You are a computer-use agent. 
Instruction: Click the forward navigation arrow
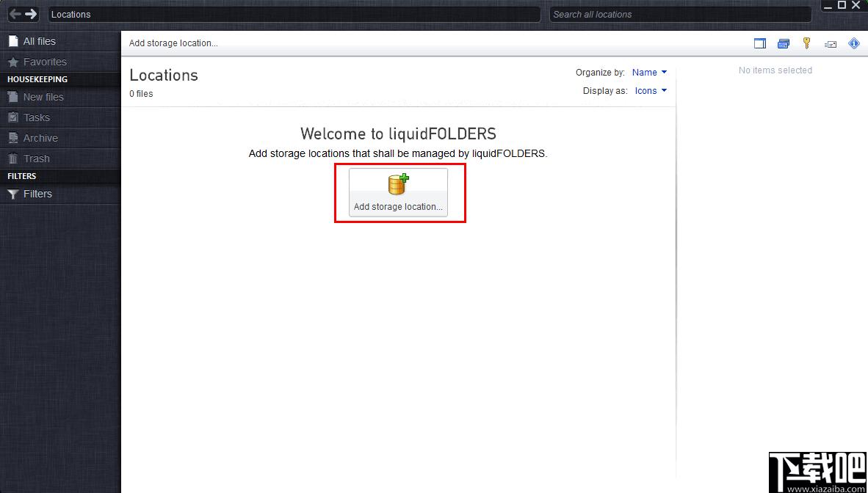31,14
